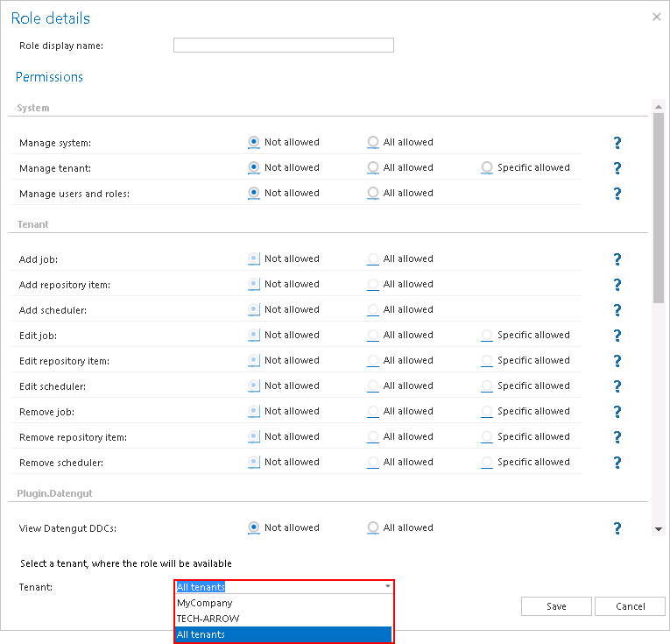
Task: Select All allowed for Manage system
Action: click(373, 142)
